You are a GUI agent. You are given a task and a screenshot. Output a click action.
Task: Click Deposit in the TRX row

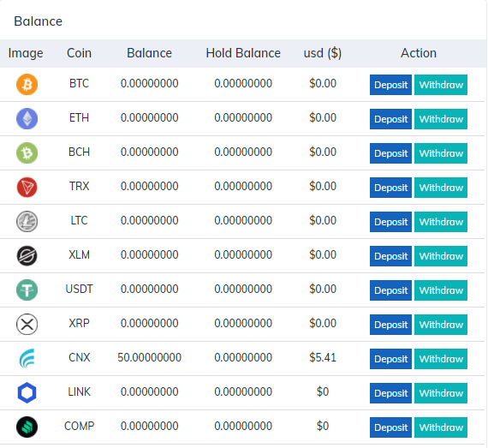click(x=390, y=188)
